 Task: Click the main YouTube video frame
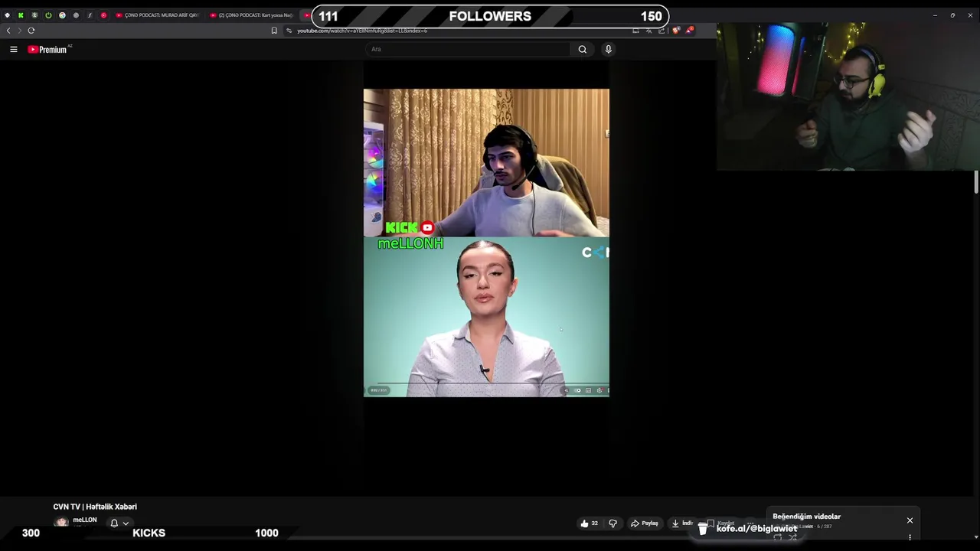486,243
